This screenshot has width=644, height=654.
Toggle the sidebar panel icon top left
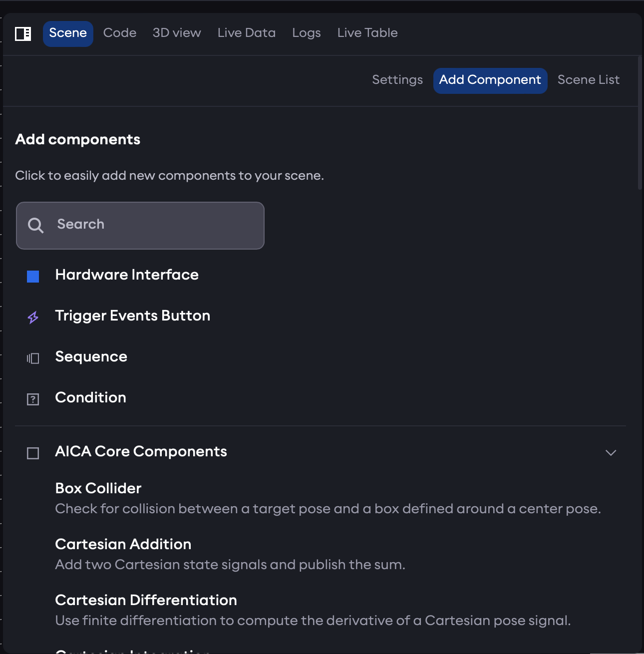pyautogui.click(x=22, y=33)
